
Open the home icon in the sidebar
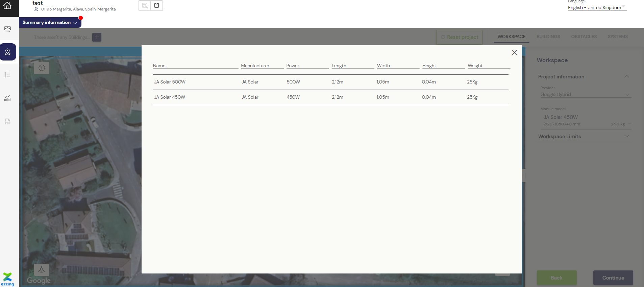(x=7, y=6)
